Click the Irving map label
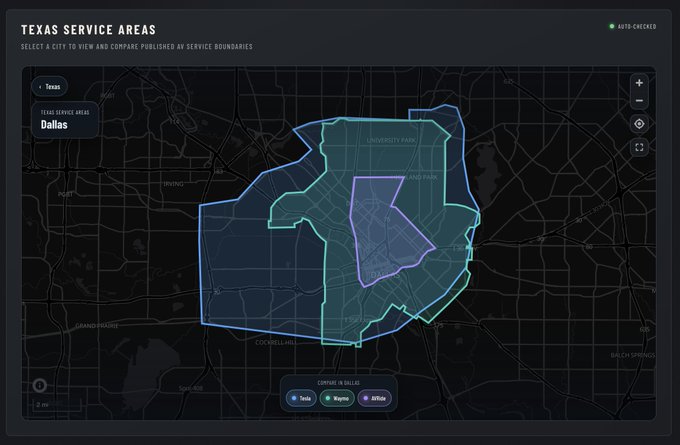The width and height of the screenshot is (680, 445). (173, 184)
